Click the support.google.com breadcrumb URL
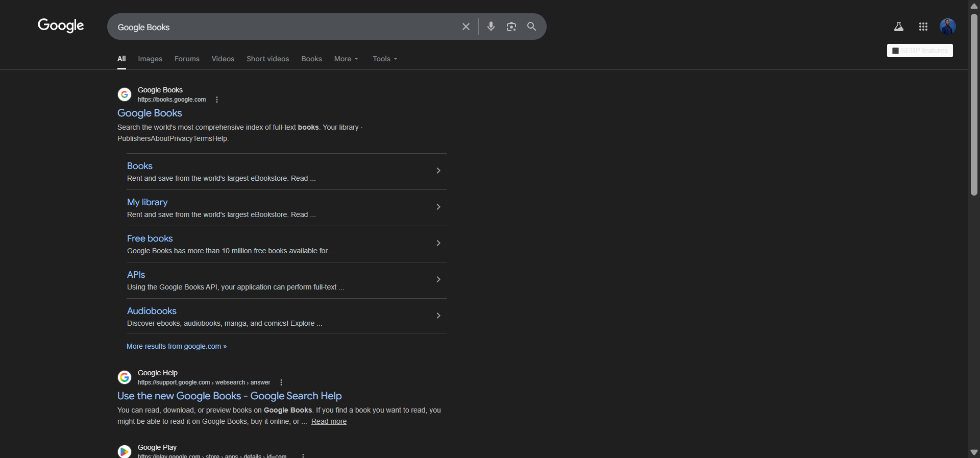The width and height of the screenshot is (980, 458). pos(204,382)
